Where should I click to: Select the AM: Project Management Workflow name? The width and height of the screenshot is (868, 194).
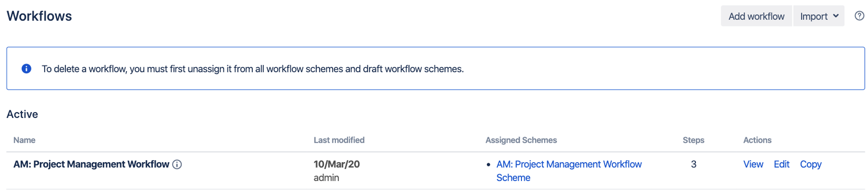91,164
